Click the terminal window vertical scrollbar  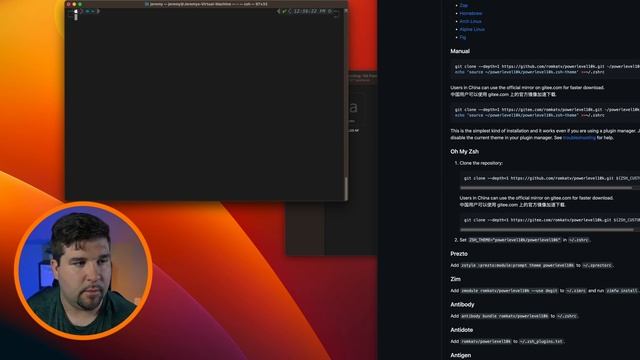click(x=346, y=188)
